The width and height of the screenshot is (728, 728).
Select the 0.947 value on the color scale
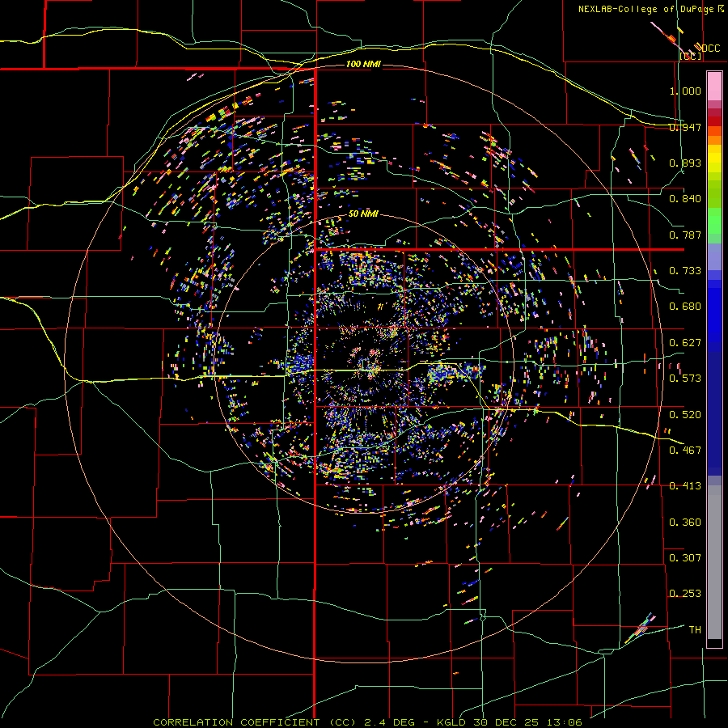685,127
